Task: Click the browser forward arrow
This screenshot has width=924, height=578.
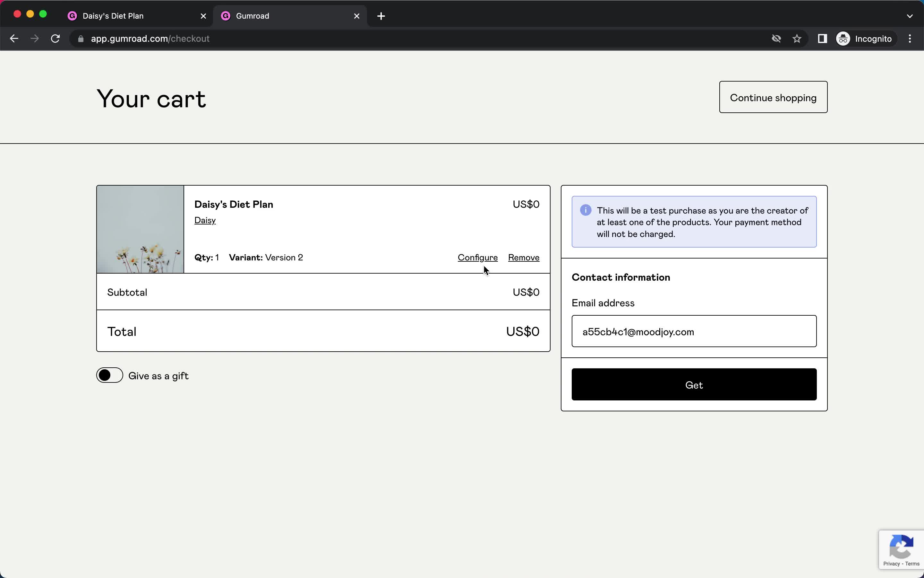Action: tap(35, 39)
